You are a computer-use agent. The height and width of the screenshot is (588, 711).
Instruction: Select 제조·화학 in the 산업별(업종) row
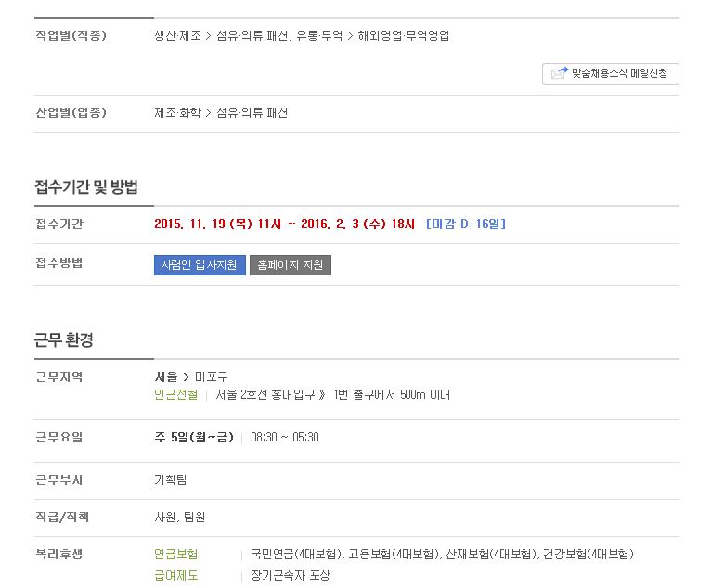[x=177, y=112]
